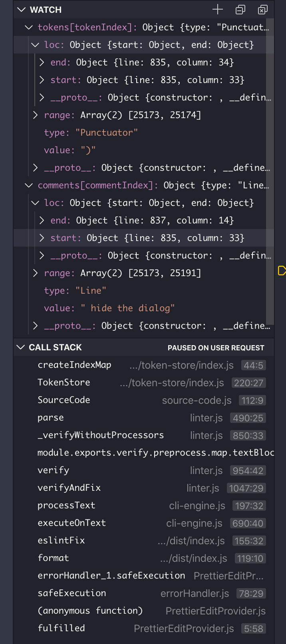Select the eslintFix stack frame
The width and height of the screenshot is (286, 644).
[61, 540]
